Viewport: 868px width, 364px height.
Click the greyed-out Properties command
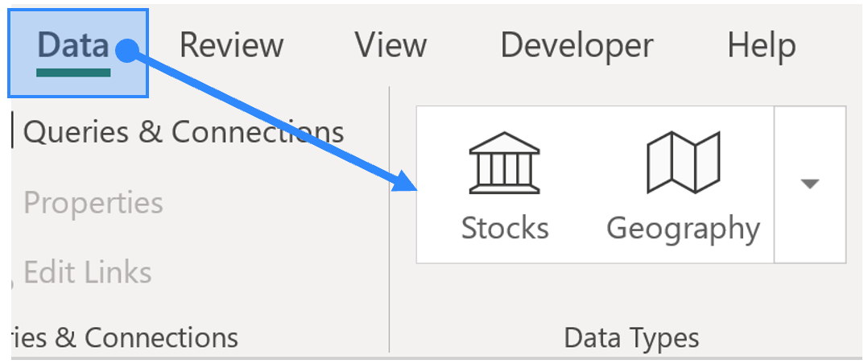(x=93, y=203)
